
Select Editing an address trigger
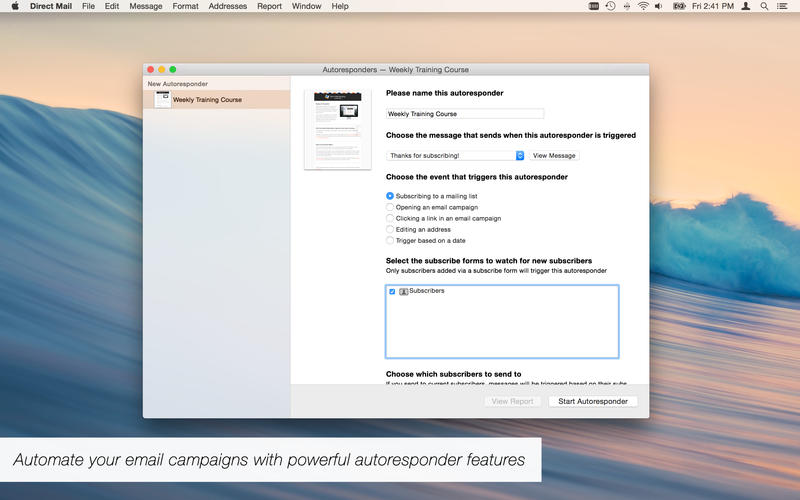tap(390, 230)
